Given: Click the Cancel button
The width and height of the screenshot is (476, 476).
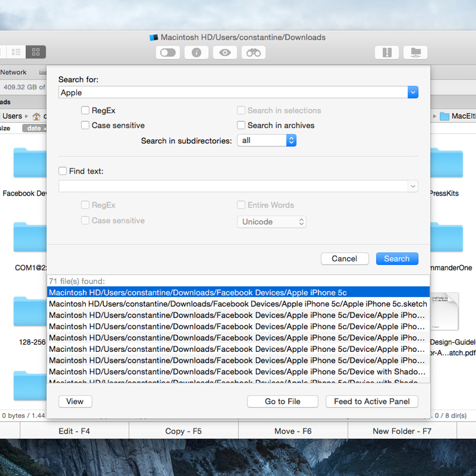Looking at the screenshot, I should click(x=345, y=259).
